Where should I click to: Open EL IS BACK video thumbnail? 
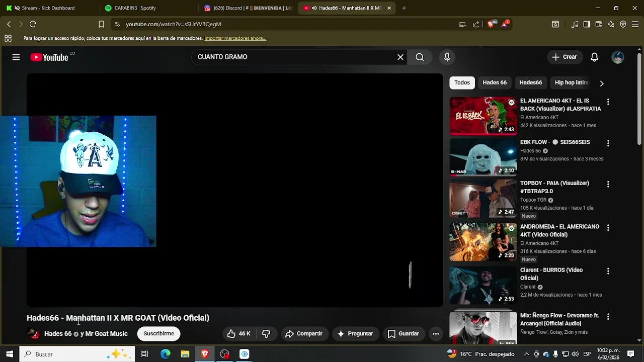click(x=483, y=116)
